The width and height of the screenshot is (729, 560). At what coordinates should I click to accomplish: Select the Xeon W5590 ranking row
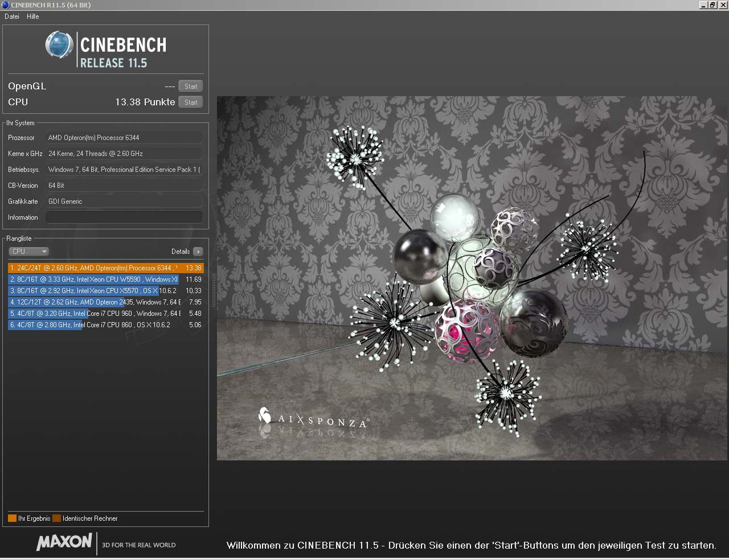[x=105, y=279]
